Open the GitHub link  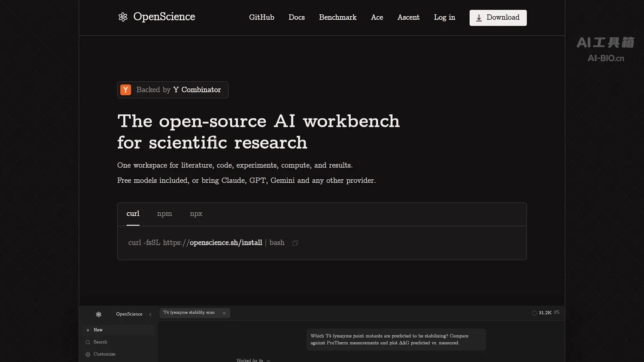point(261,17)
